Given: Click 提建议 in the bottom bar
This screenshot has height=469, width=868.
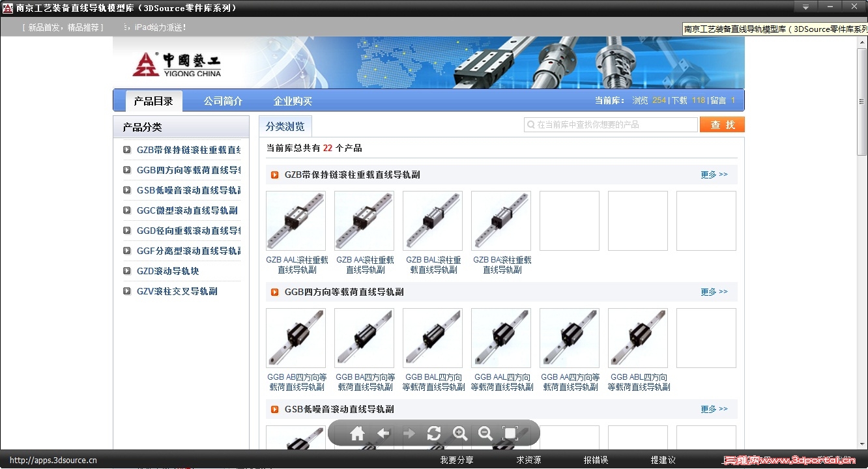Looking at the screenshot, I should (663, 460).
